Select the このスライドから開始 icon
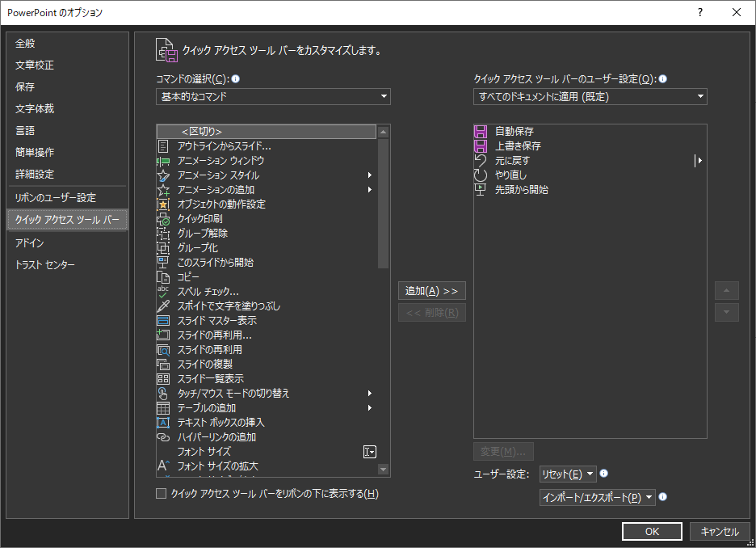Screen dimensions: 756x548 tap(163, 263)
